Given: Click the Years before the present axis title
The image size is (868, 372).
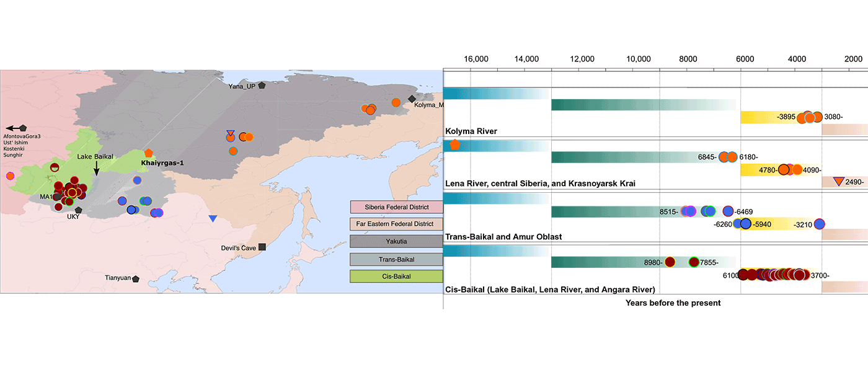Looking at the screenshot, I should pyautogui.click(x=673, y=303).
